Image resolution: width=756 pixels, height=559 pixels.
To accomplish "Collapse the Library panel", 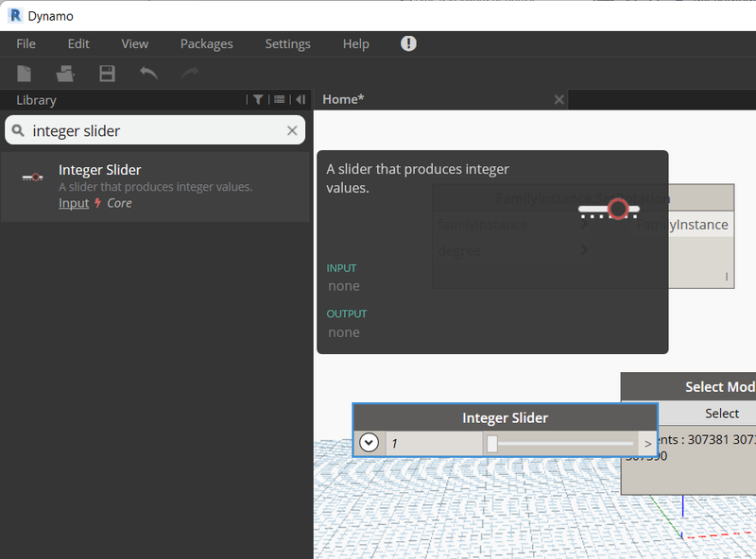I will (x=301, y=99).
